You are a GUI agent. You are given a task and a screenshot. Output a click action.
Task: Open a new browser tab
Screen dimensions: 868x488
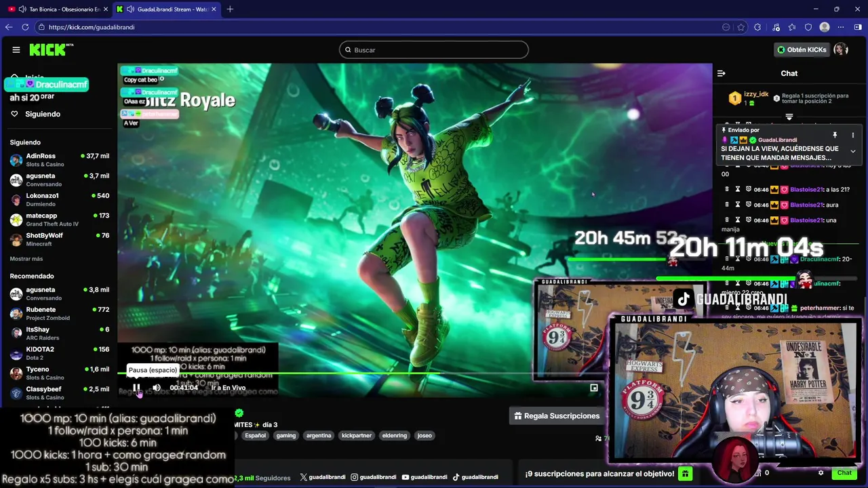click(x=230, y=9)
